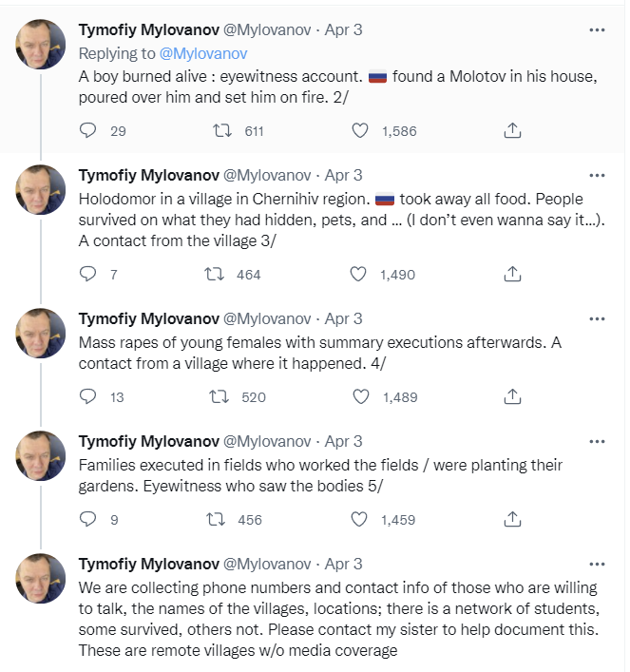This screenshot has height=672, width=630.
Task: Like the tweet with 1,586 likes
Action: (360, 131)
